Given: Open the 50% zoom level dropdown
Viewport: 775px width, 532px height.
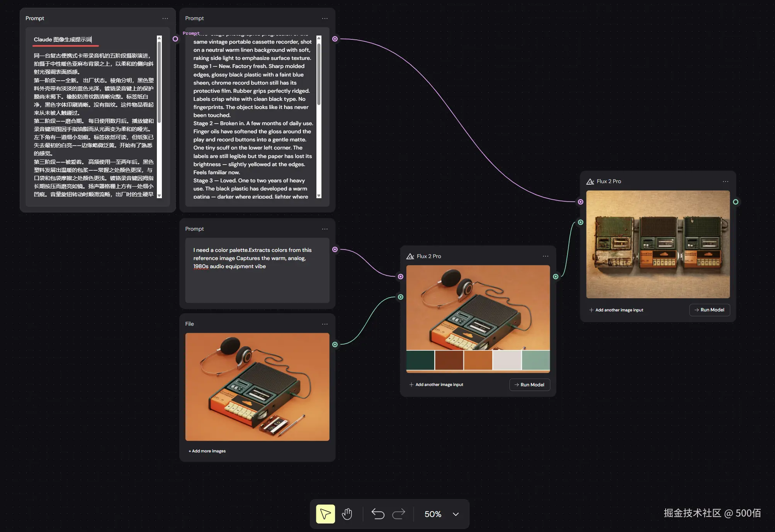Looking at the screenshot, I should [456, 514].
